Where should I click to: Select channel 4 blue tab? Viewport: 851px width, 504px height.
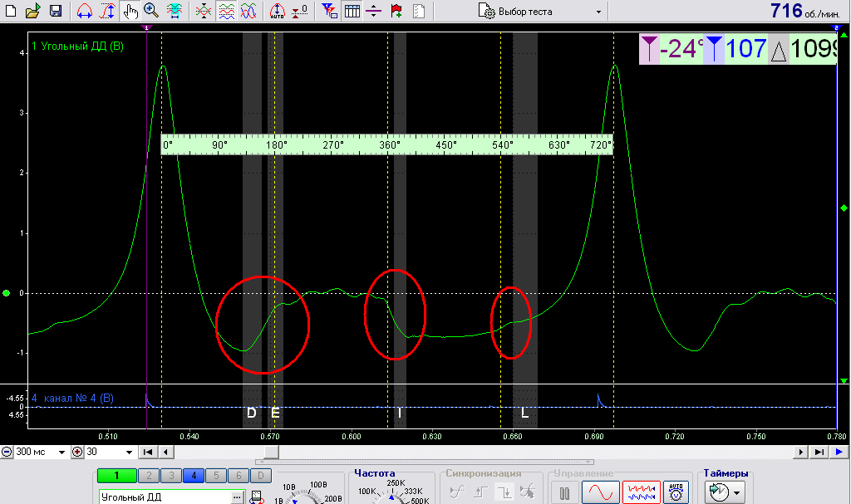point(193,476)
